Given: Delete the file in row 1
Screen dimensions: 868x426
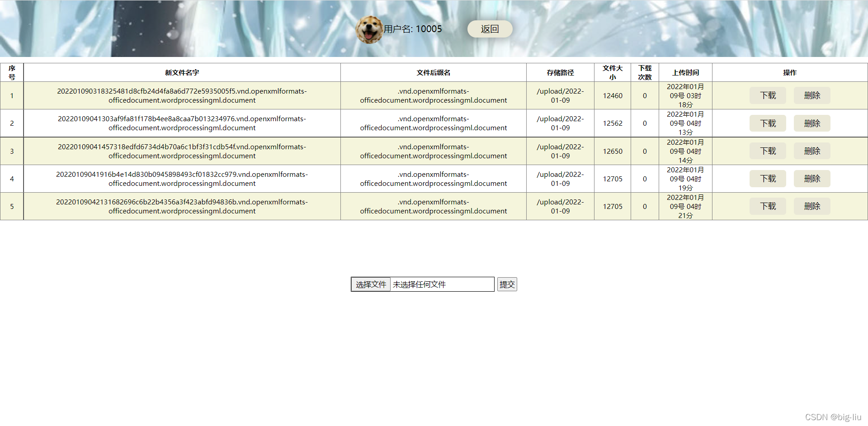Looking at the screenshot, I should pos(812,95).
